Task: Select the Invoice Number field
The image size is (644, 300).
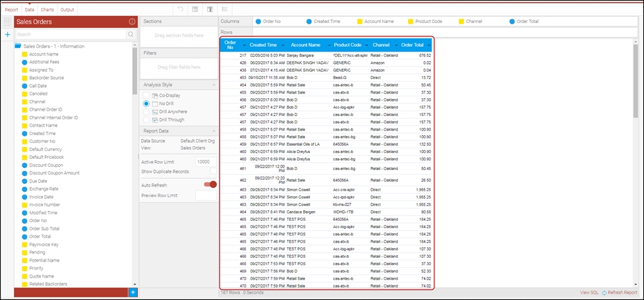Action: coord(44,205)
